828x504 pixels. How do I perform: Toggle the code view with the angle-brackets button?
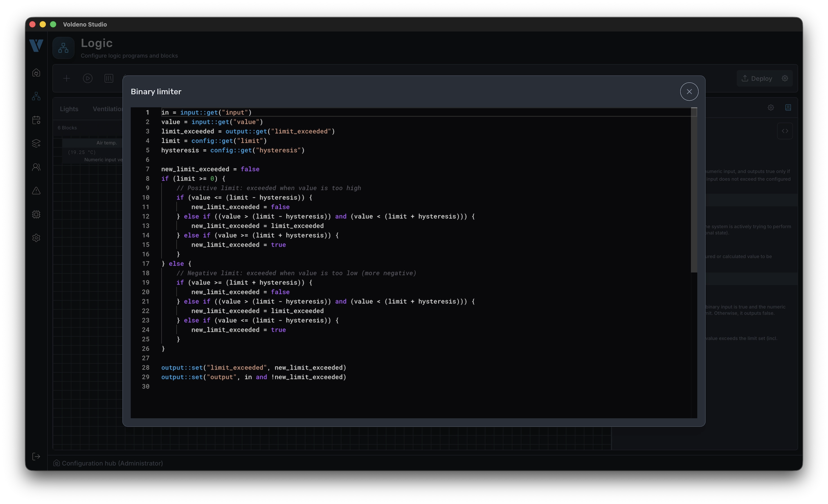tap(785, 131)
